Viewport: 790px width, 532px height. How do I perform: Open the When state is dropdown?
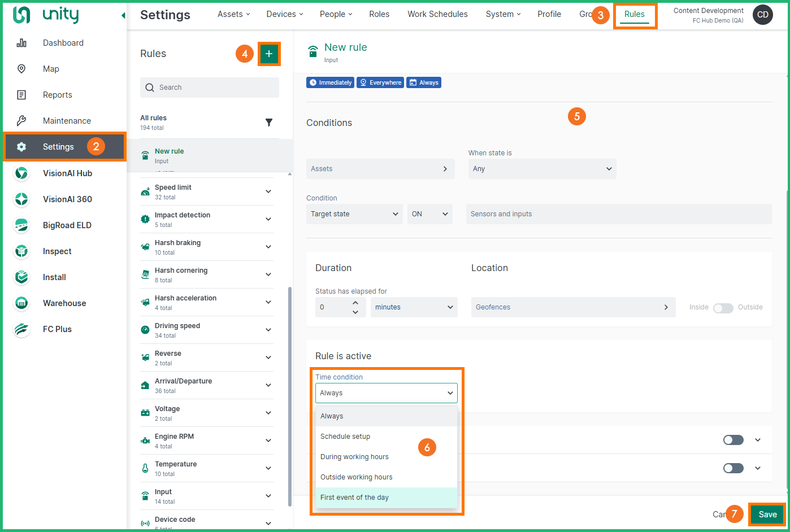[542, 169]
